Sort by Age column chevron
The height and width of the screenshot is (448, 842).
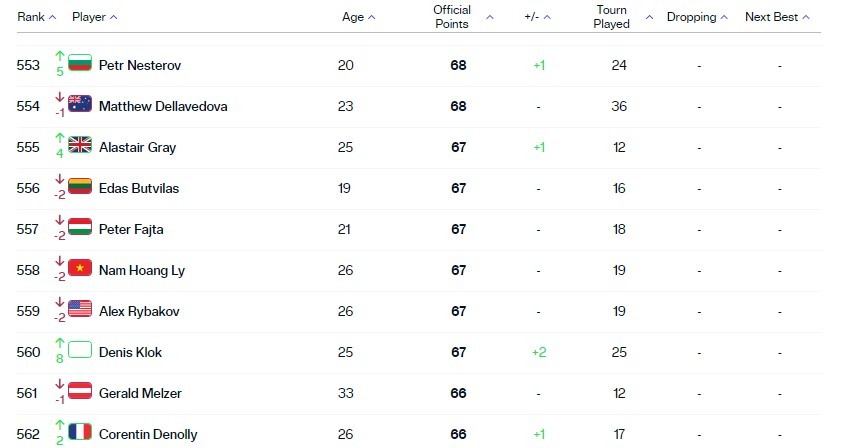(x=372, y=17)
